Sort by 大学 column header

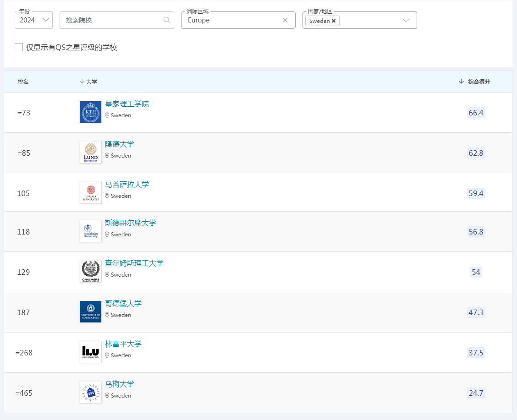click(x=91, y=82)
